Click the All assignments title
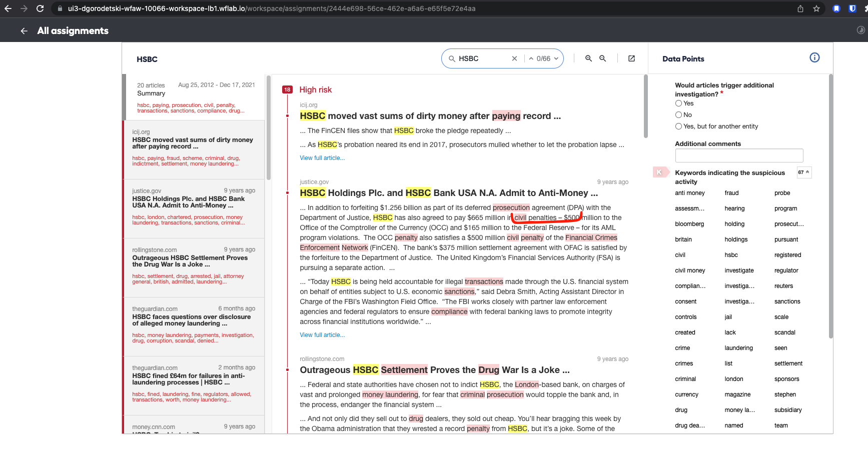Viewport: 868px width, 463px height. (73, 31)
